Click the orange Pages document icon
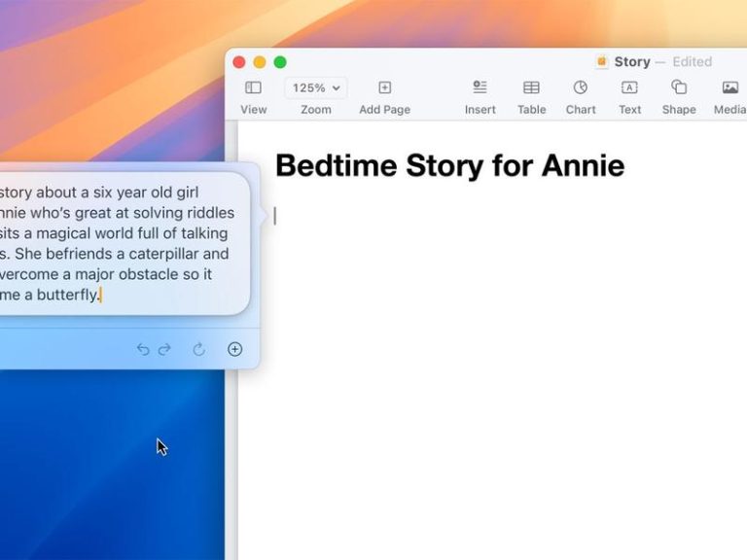The image size is (747, 560). tap(602, 62)
